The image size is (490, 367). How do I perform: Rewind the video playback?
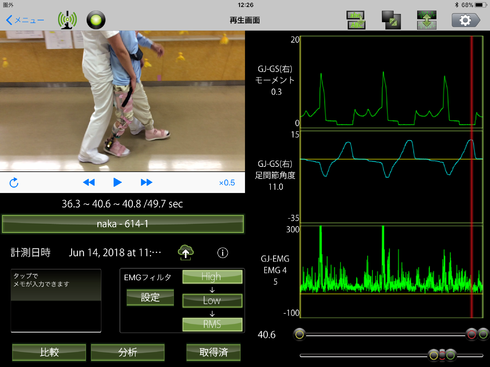[89, 182]
